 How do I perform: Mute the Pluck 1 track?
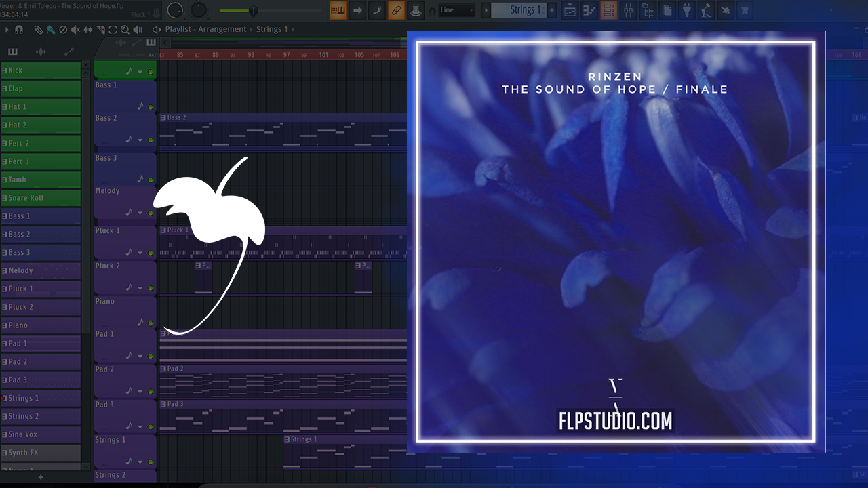pos(151,253)
